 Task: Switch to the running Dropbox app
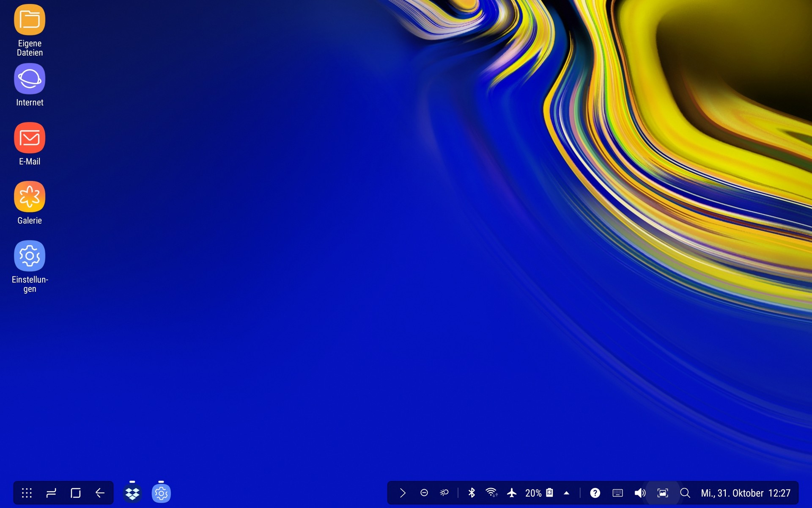132,493
